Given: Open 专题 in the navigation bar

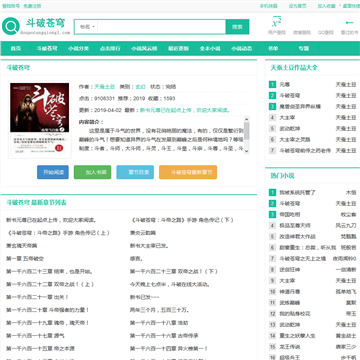Looking at the screenshot, I should click(304, 48).
